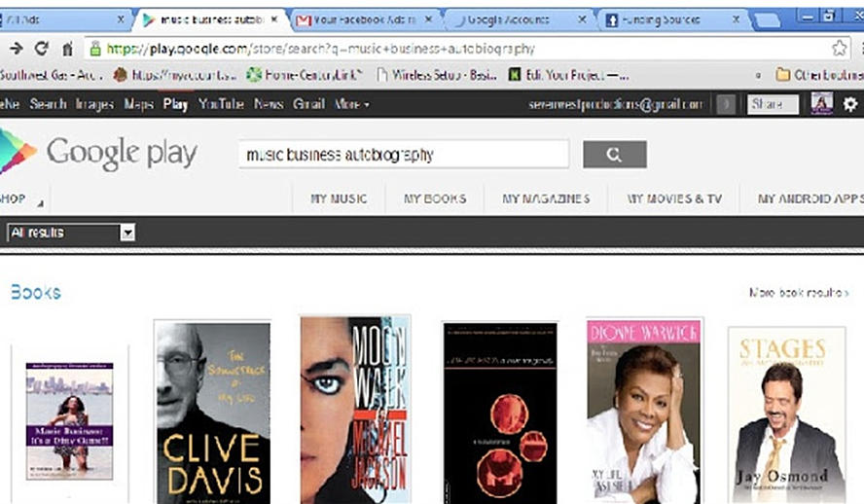Go to the browser home page icon
This screenshot has height=504, width=864.
67,49
